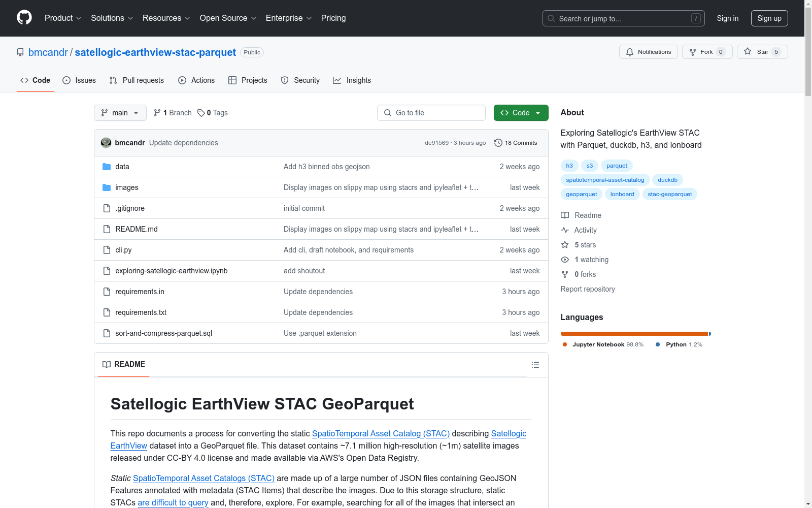Screen dimensions: 812x508
Task: Switch to the Issues tab
Action: click(79, 80)
